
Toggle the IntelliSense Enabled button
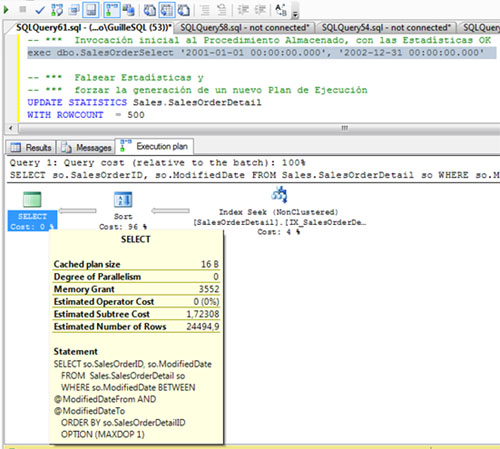tap(91, 10)
